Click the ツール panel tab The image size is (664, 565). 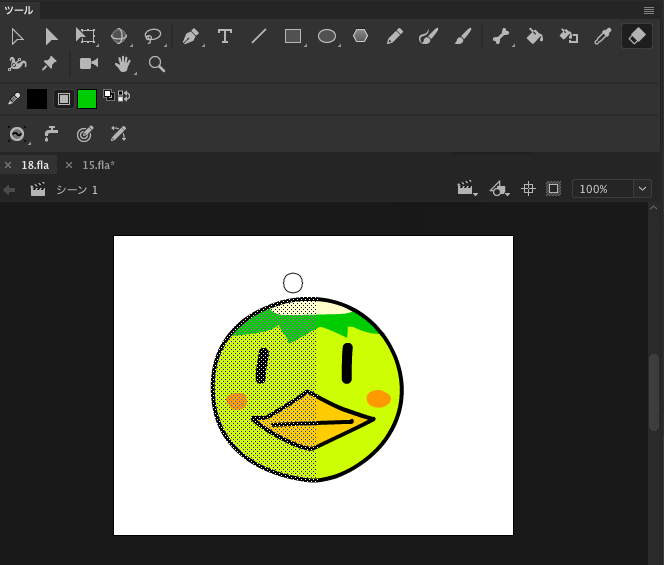pos(19,10)
